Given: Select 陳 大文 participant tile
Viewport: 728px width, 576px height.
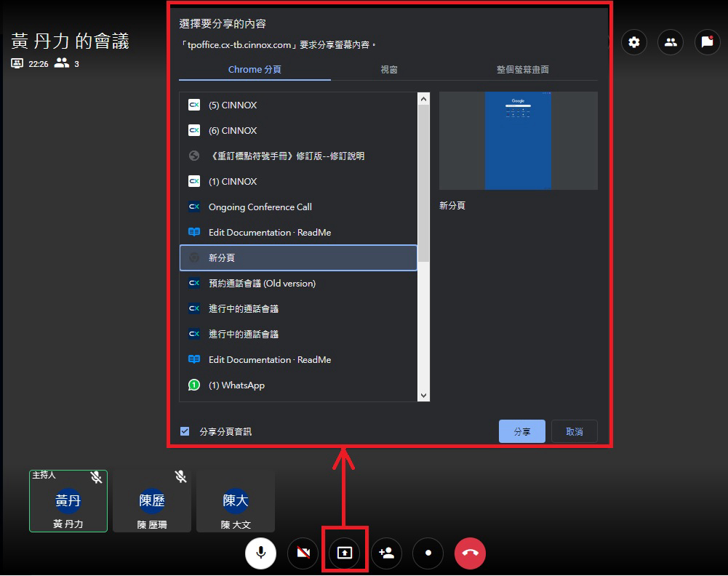Looking at the screenshot, I should point(236,501).
